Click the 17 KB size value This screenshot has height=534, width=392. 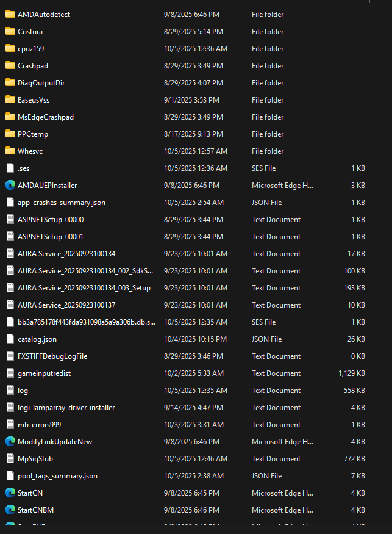356,254
